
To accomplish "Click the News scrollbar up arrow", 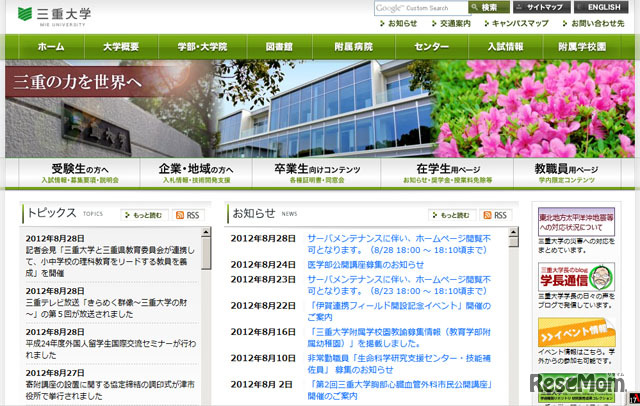I will click(513, 232).
